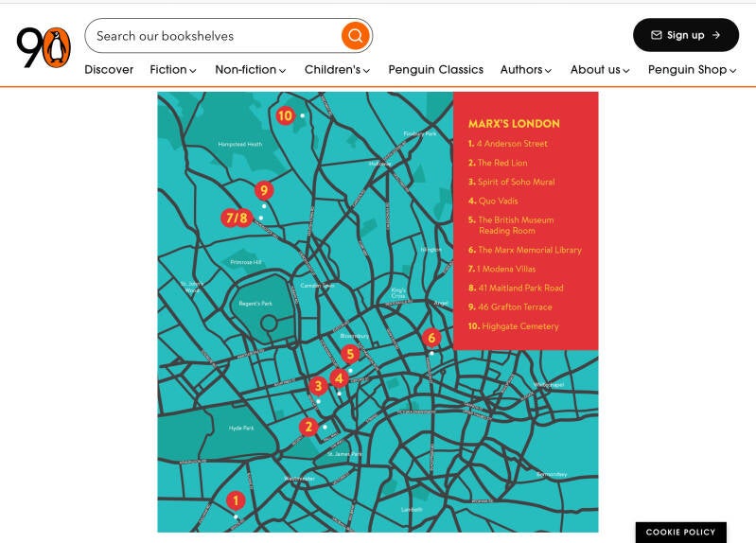Click the Marx's London legend title
The width and height of the screenshot is (756, 543).
click(514, 124)
